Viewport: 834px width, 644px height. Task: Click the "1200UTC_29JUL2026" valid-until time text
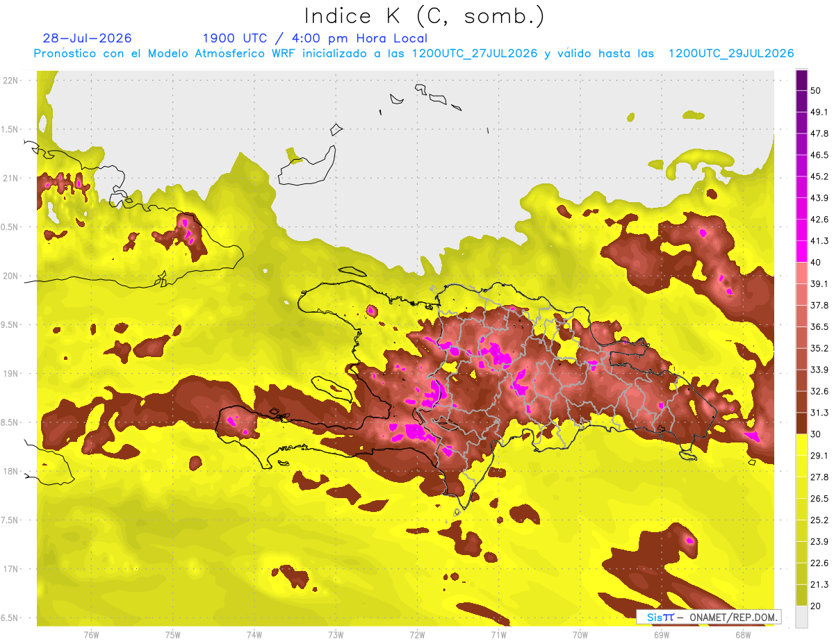click(731, 53)
